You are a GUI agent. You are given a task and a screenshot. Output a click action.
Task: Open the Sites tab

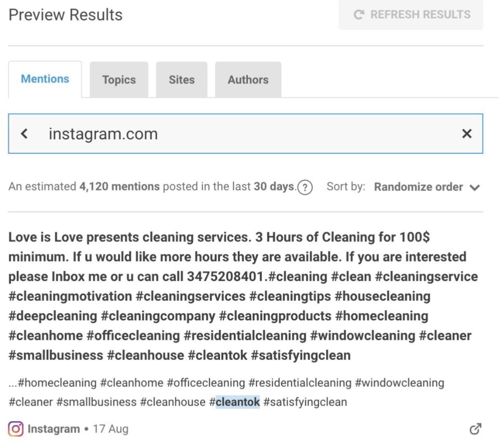click(x=182, y=80)
